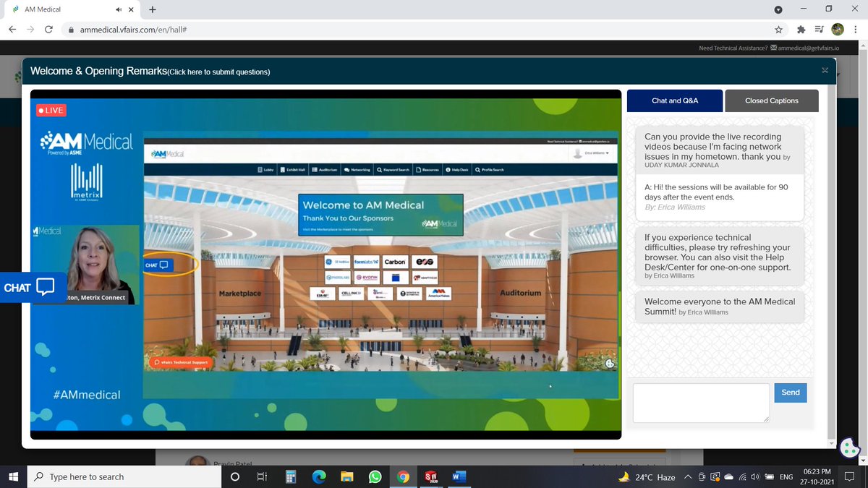Mute the AM Medical tab audio indicator

[119, 9]
